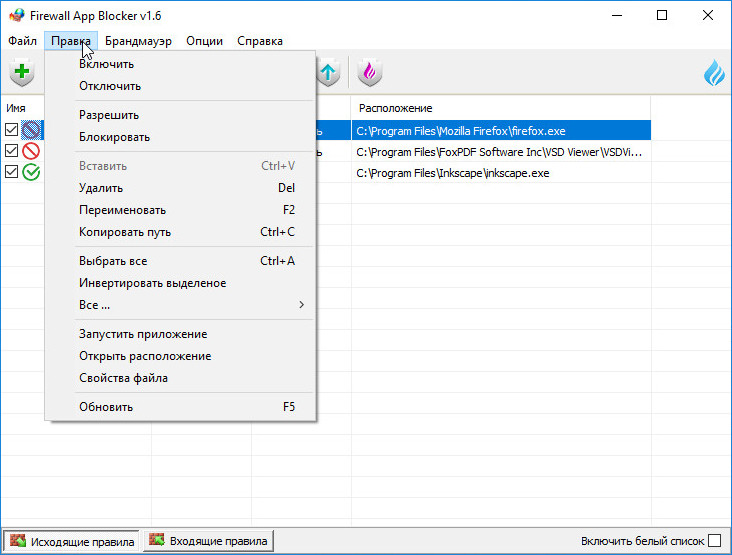Uncheck the Inkscape rule checkbox
732x555 pixels.
[12, 172]
